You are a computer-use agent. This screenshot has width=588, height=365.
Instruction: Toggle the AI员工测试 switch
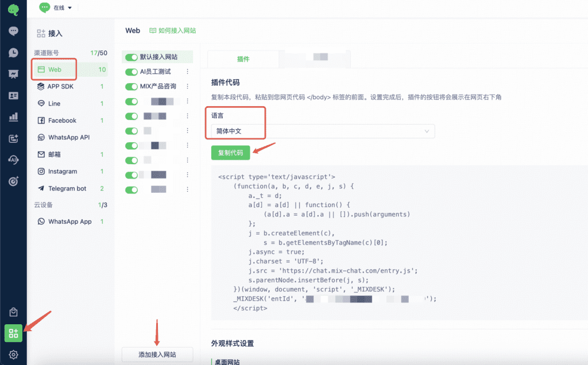pyautogui.click(x=131, y=72)
